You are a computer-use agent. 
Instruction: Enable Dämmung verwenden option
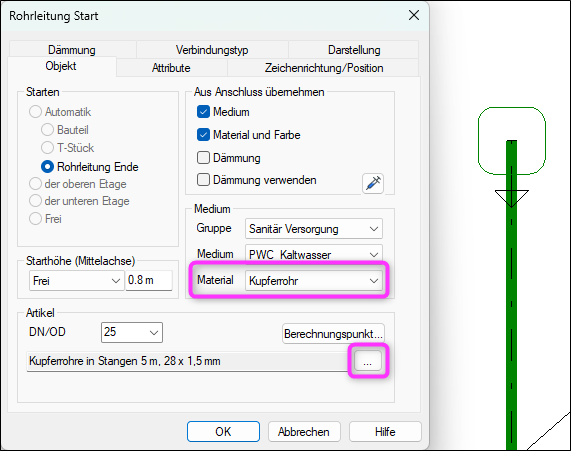click(x=203, y=180)
